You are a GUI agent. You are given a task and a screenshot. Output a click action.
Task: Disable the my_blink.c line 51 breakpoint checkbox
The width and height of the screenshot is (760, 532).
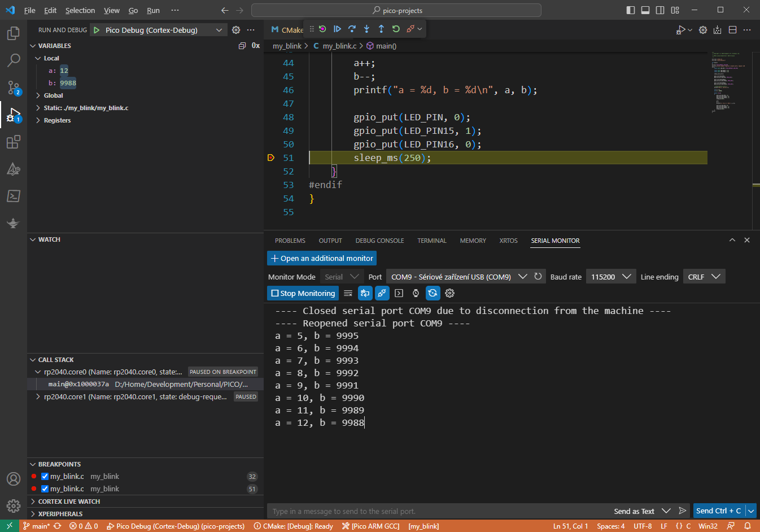(45, 489)
